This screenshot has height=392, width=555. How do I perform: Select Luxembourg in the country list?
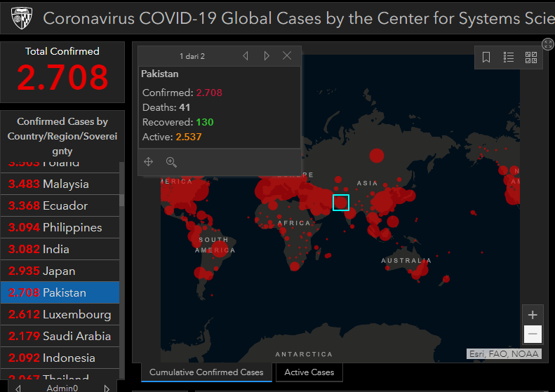[60, 315]
